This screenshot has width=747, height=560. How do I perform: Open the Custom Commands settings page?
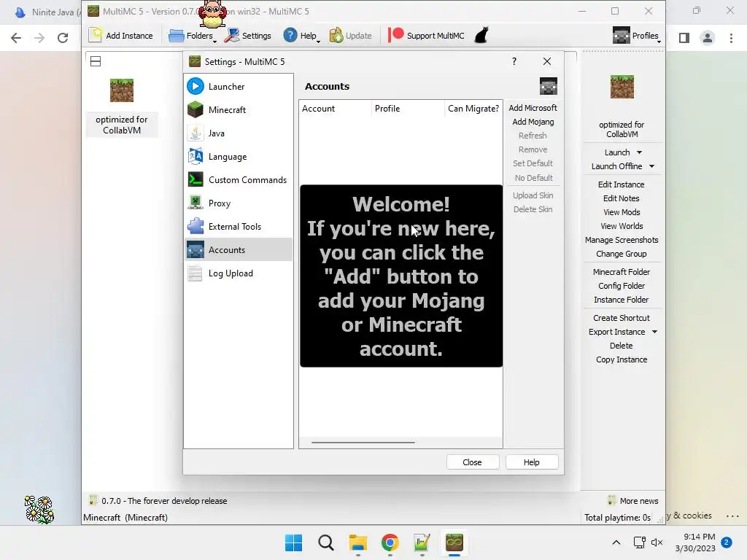tap(239, 180)
